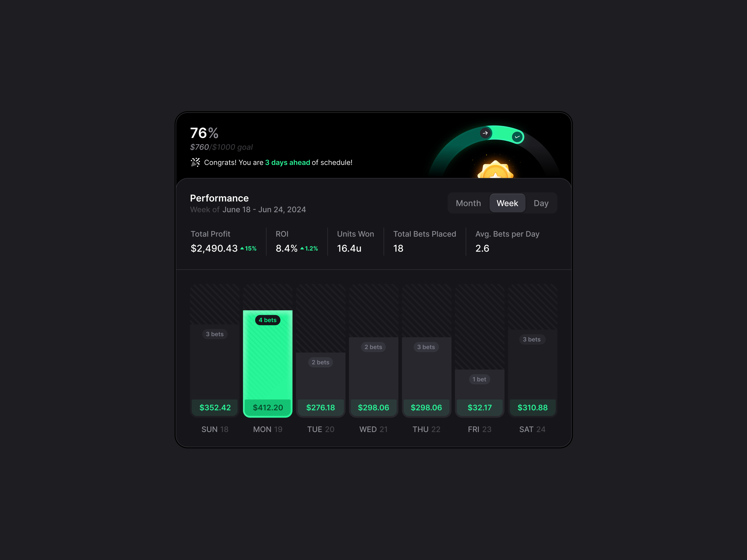Click the gold star badge icon
Viewport: 747px width, 560px height.
pyautogui.click(x=495, y=170)
